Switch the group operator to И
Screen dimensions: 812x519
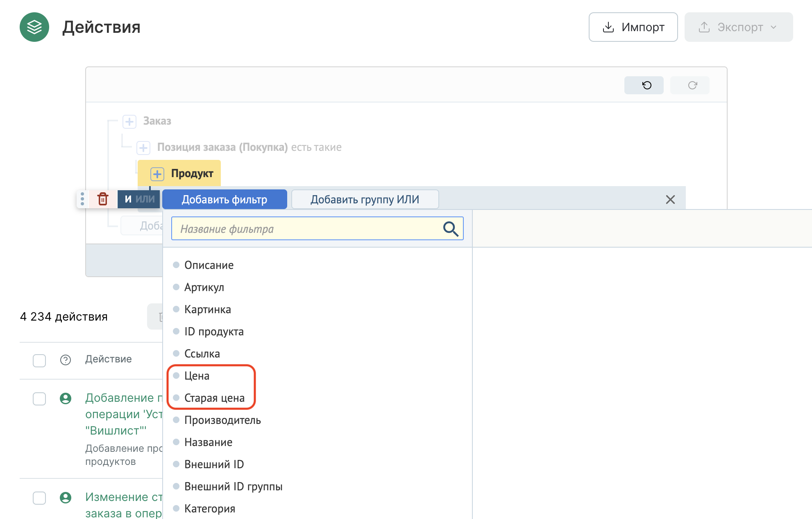point(128,199)
